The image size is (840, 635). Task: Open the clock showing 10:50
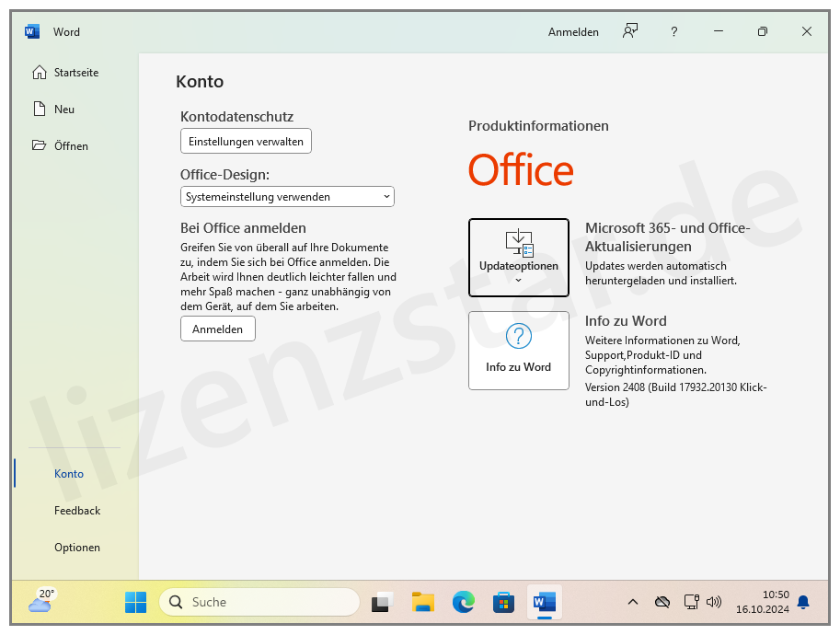pos(763,602)
